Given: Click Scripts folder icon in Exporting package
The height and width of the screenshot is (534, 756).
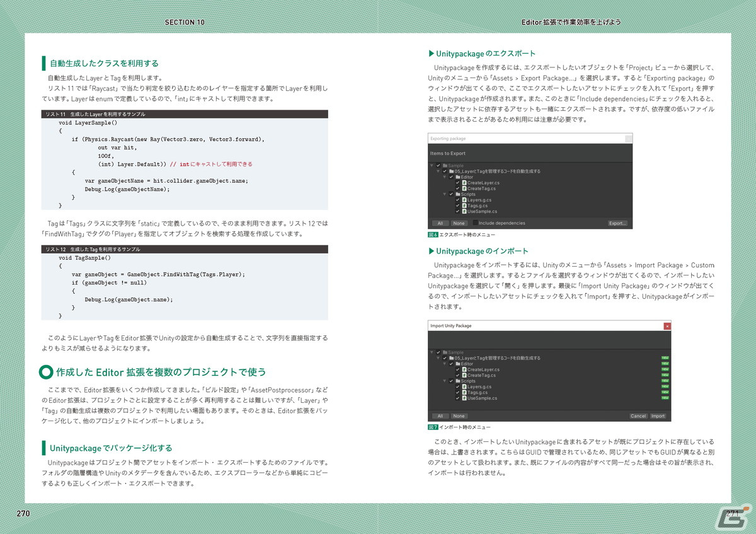Looking at the screenshot, I should [458, 194].
